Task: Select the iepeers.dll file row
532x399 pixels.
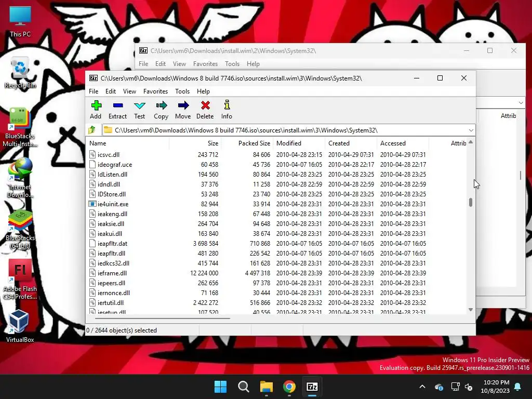Action: point(277,283)
